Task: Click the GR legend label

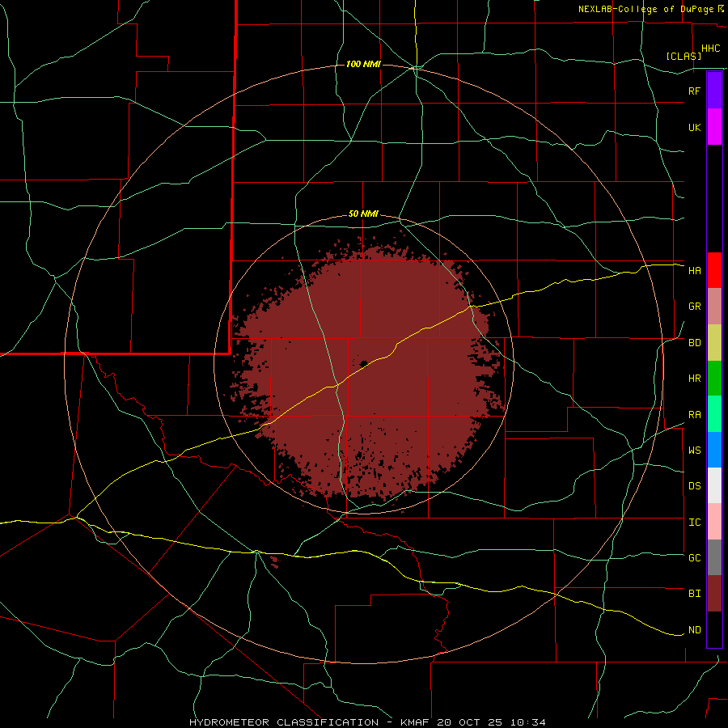Action: point(694,307)
